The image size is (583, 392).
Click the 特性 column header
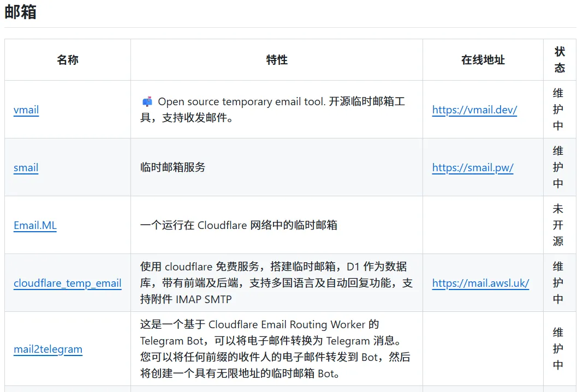tap(277, 60)
